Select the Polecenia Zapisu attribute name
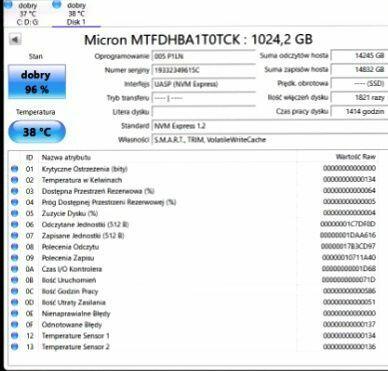The height and width of the screenshot is (371, 388). pos(68,258)
